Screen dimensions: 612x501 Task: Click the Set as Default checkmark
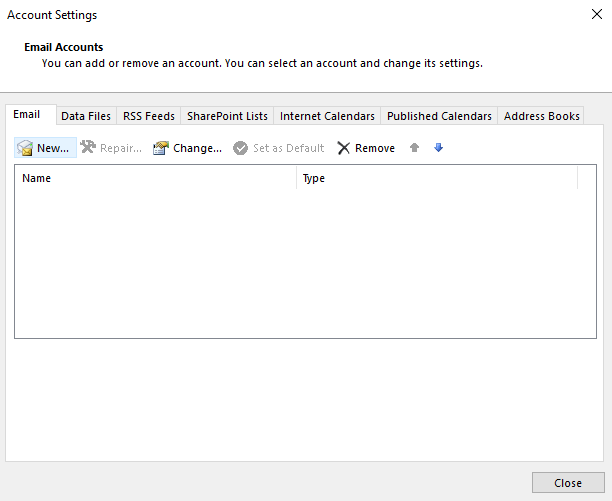pyautogui.click(x=240, y=148)
